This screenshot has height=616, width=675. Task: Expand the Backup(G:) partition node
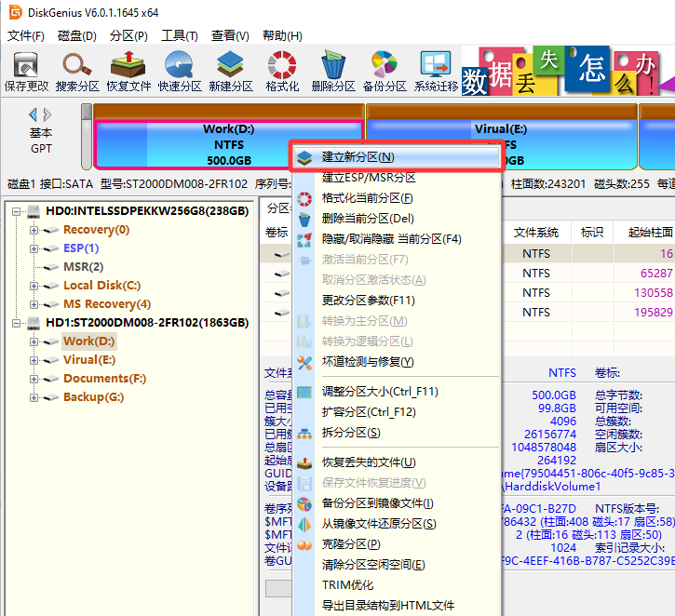[x=34, y=397]
